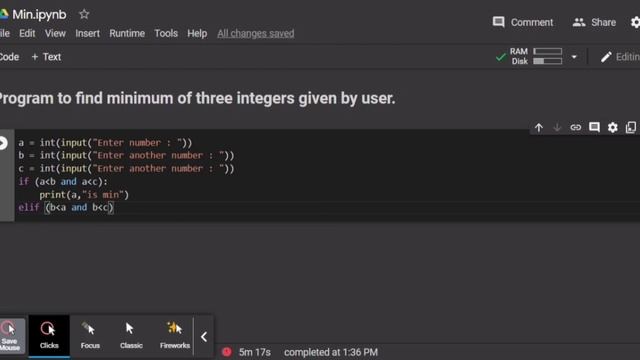Open the Help menu
This screenshot has height=360, width=640.
197,33
